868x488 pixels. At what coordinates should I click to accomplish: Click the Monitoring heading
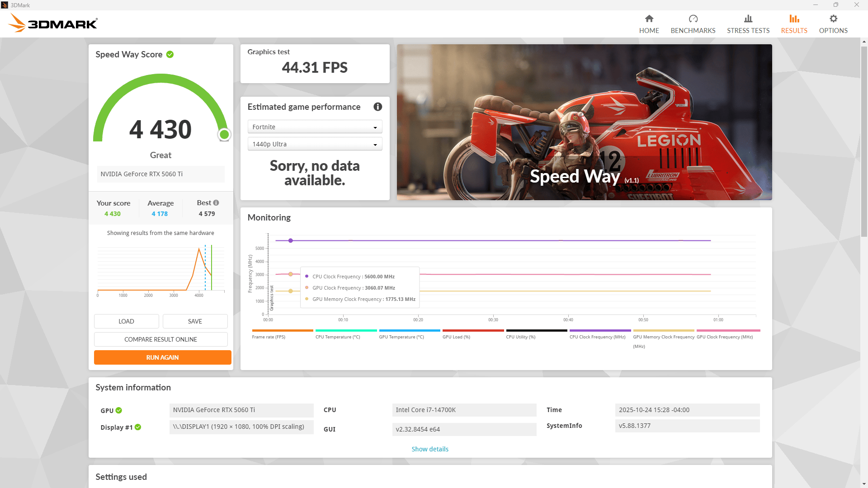(269, 217)
